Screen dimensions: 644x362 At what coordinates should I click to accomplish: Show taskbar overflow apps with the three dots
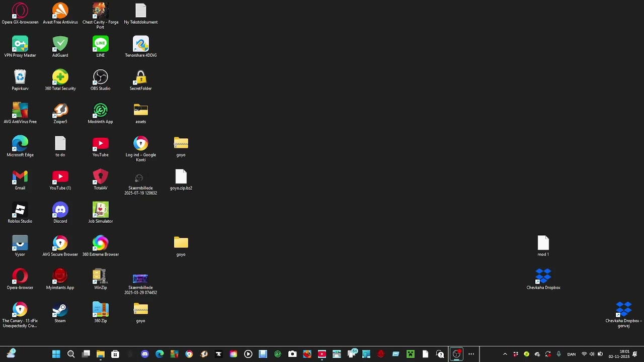tap(471, 354)
